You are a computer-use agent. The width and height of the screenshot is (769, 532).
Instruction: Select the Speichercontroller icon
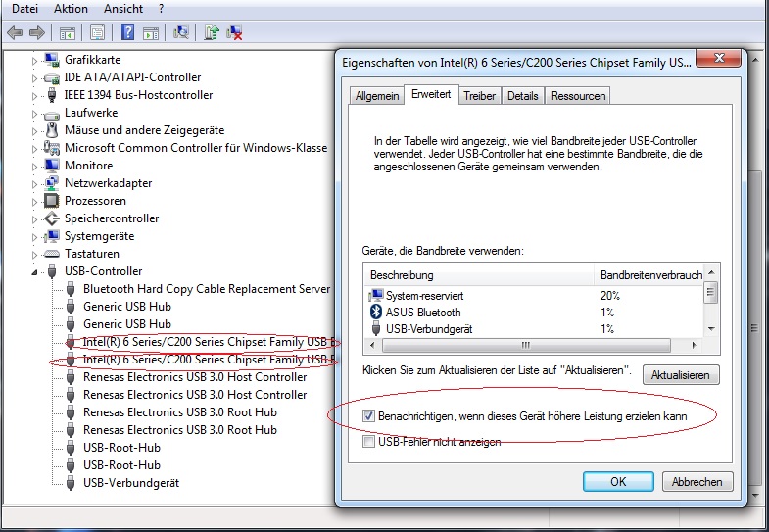click(52, 218)
